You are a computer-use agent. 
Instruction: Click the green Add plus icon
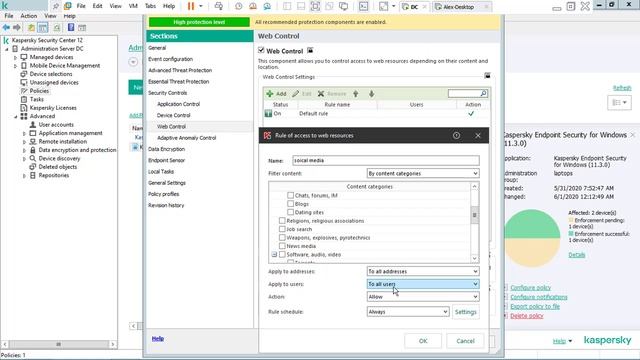(270, 94)
